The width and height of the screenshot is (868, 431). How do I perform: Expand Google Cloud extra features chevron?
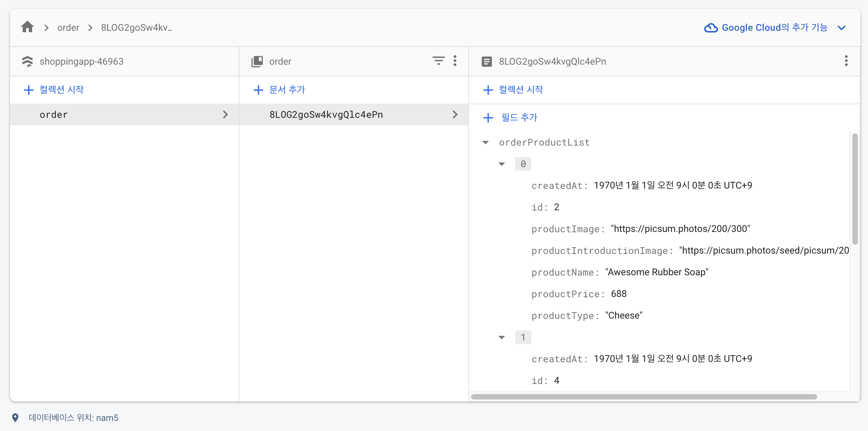[842, 28]
